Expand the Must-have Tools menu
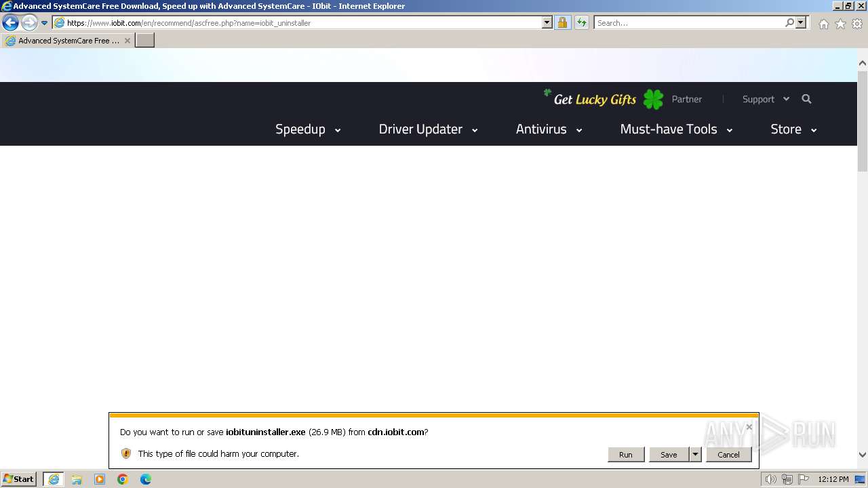The width and height of the screenshot is (868, 488). [676, 129]
